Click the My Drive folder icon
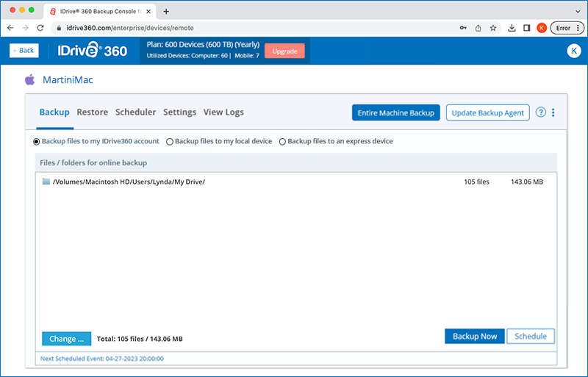 [46, 182]
